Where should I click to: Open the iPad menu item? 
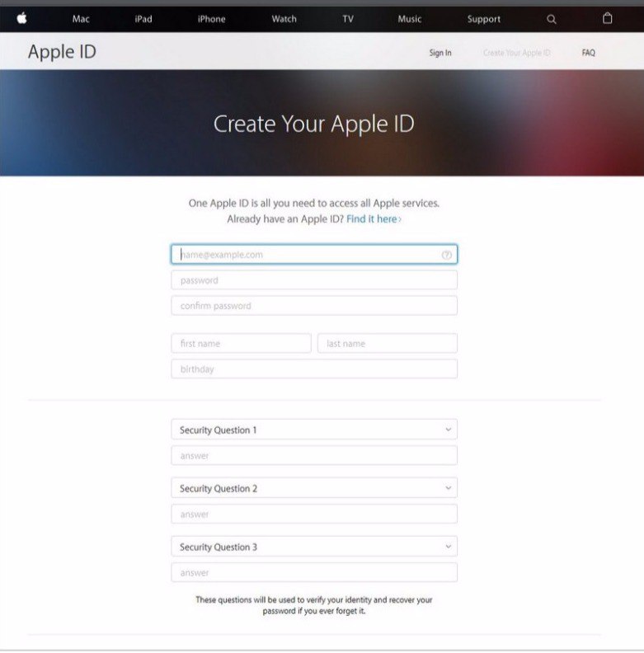[143, 19]
